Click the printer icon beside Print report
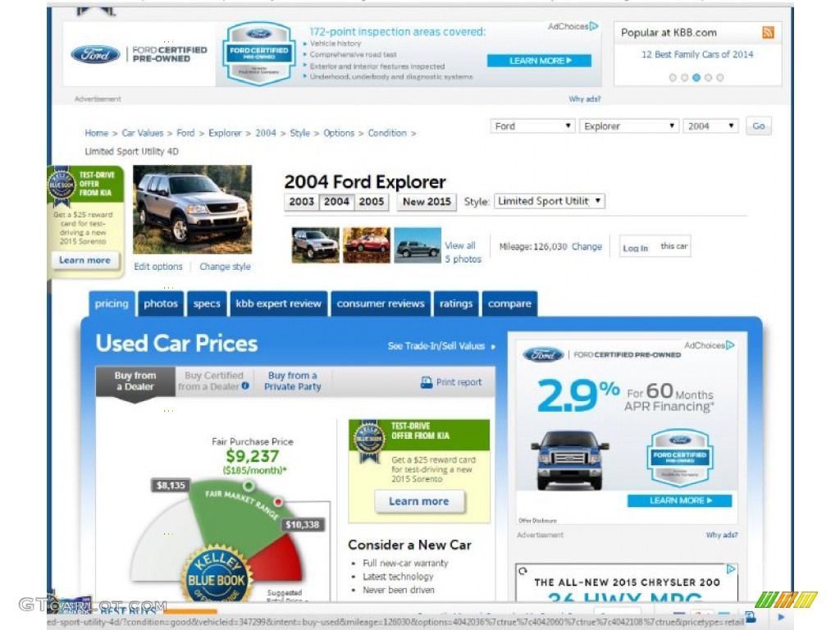Screen dimensions: 840x630 427,382
